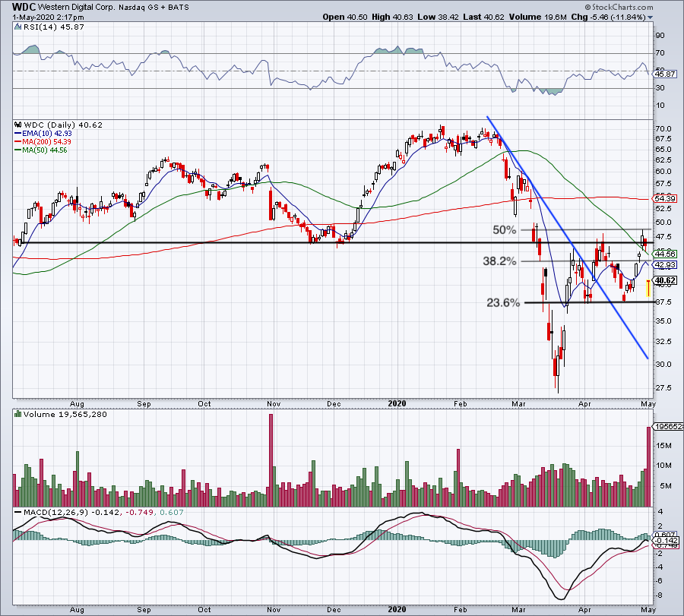The height and width of the screenshot is (616, 684).
Task: Click the Open 40.50 value in header
Action: tap(344, 17)
